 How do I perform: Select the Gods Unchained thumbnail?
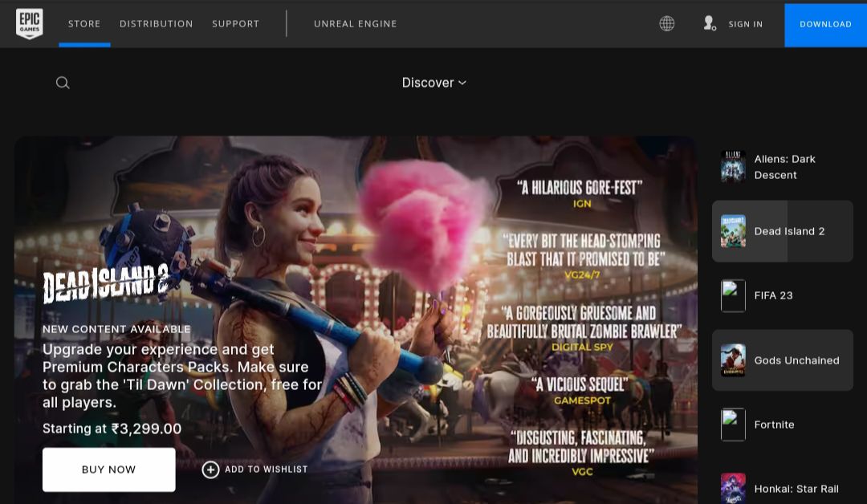coord(733,360)
